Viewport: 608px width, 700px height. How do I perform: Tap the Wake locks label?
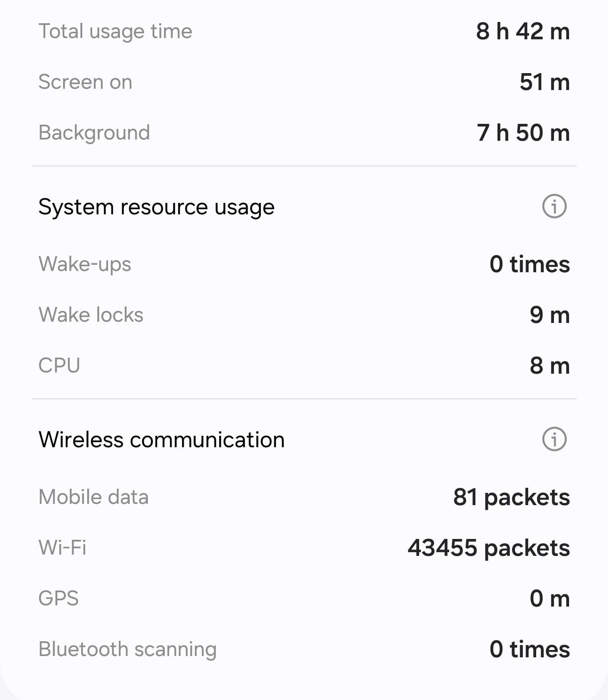(x=91, y=315)
